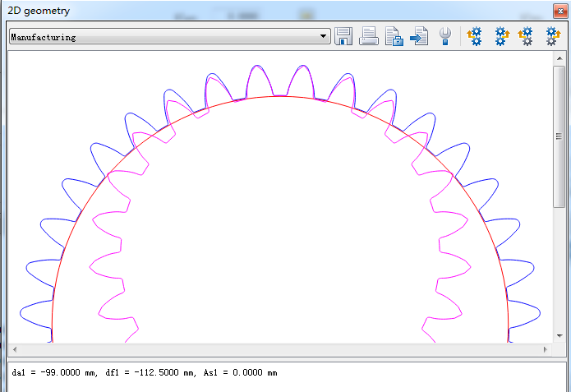Click the second gear-pair icon in toolbar
571x392 pixels.
[x=501, y=36]
